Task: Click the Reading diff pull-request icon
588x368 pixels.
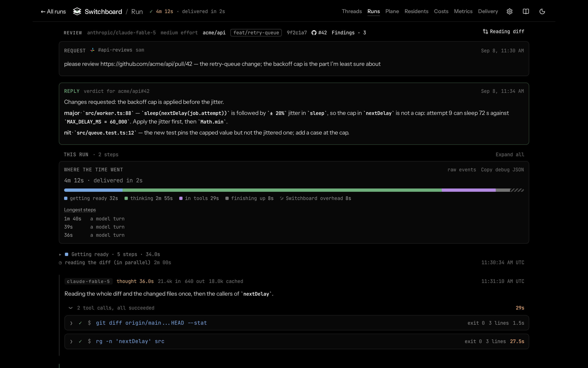Action: (x=485, y=31)
